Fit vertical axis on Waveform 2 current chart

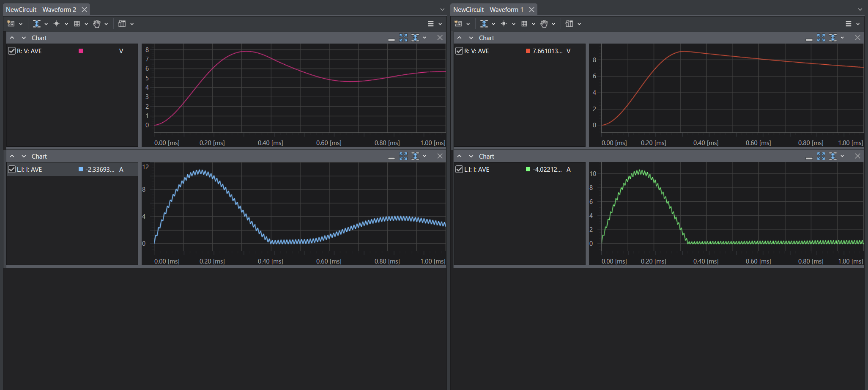415,156
